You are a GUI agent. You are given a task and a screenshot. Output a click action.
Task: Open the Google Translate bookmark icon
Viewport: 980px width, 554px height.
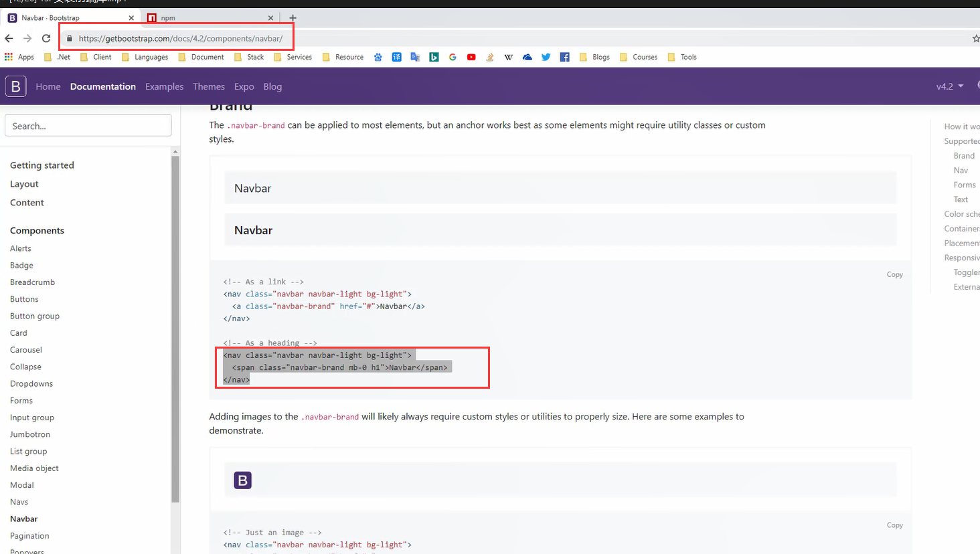pos(415,57)
